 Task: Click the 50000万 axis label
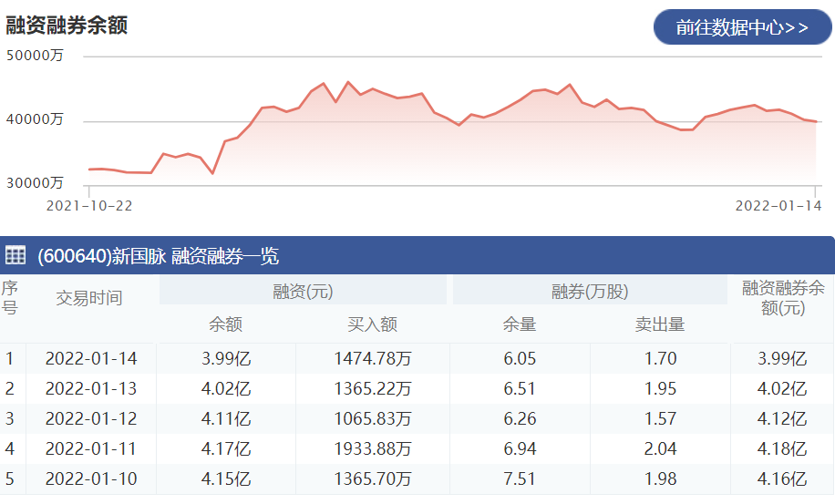coord(35,56)
